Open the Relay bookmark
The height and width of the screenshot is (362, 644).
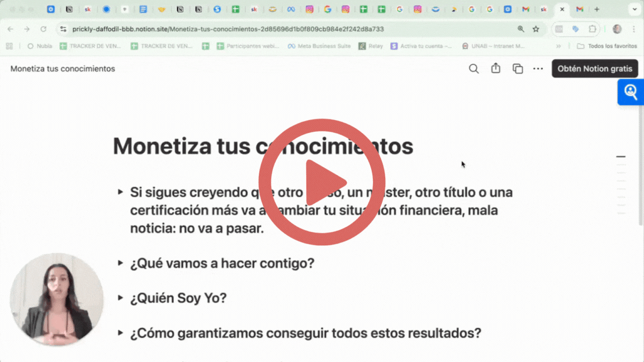pos(371,46)
